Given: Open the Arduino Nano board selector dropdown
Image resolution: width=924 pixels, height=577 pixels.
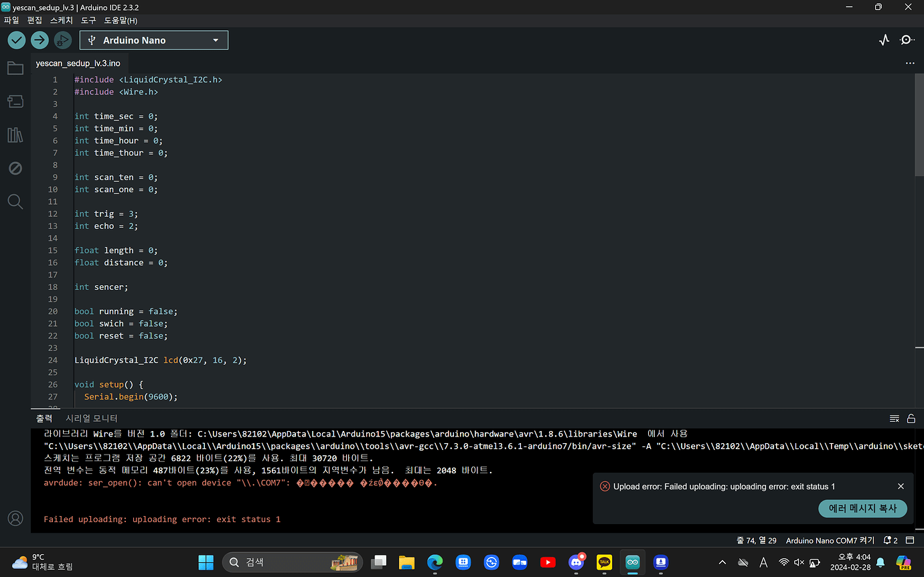Looking at the screenshot, I should click(153, 40).
